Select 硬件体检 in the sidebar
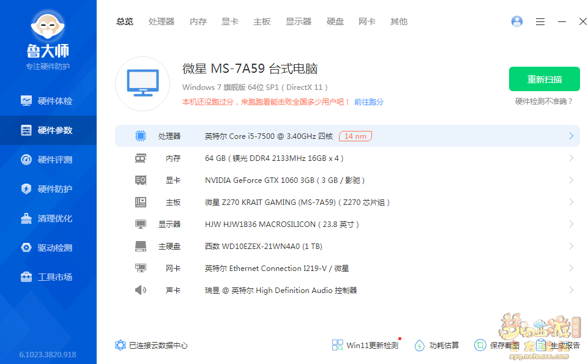The image size is (588, 364). (x=48, y=101)
